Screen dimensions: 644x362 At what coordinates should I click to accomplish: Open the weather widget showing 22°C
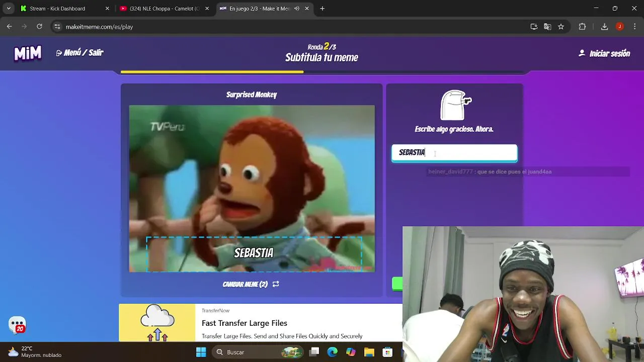pos(34,352)
